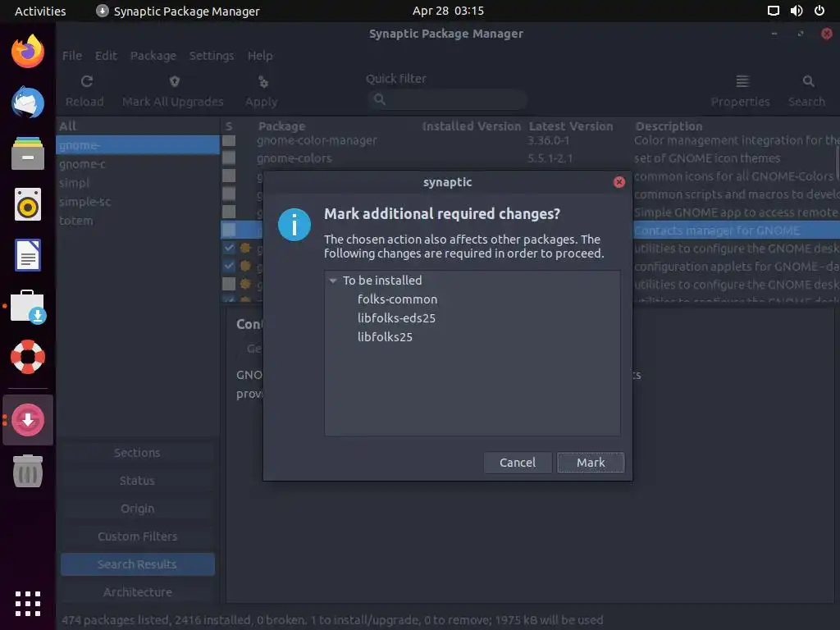Open the Help lifebuoy icon in dock
The height and width of the screenshot is (630, 840).
(x=28, y=357)
